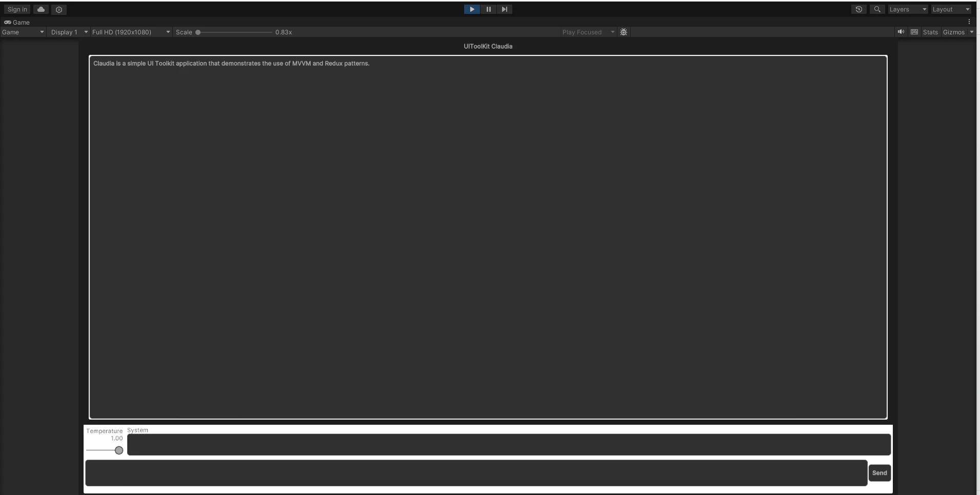980x495 pixels.
Task: Open the Game view type dropdown
Action: tap(23, 32)
